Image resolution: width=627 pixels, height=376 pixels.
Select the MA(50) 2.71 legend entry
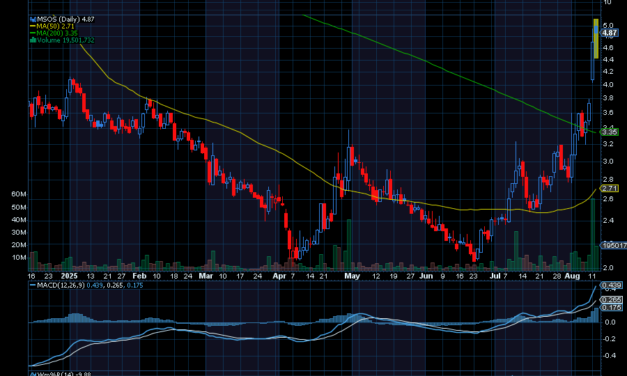click(55, 26)
